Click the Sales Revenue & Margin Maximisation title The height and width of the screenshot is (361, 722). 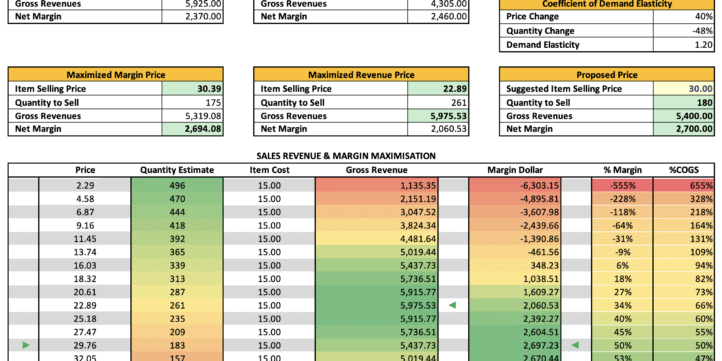(x=346, y=156)
